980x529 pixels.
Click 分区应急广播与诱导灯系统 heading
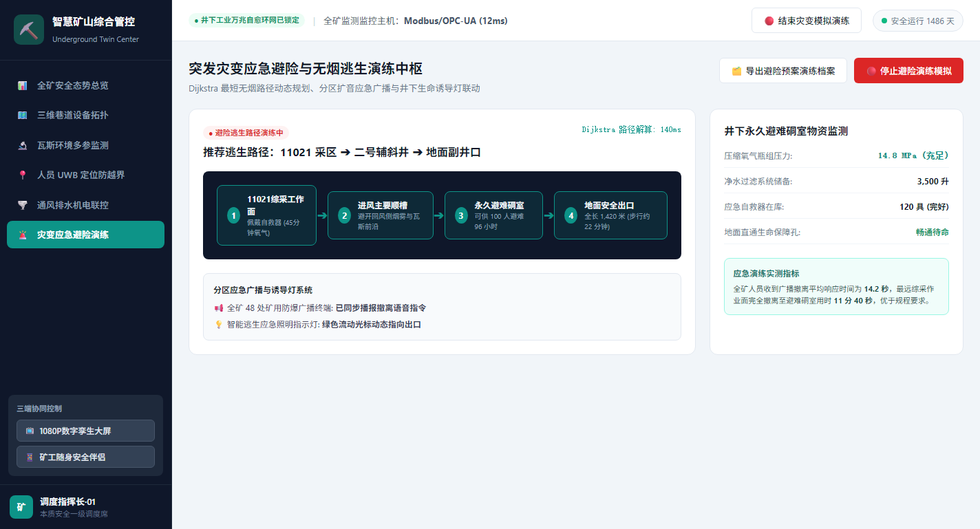[263, 290]
